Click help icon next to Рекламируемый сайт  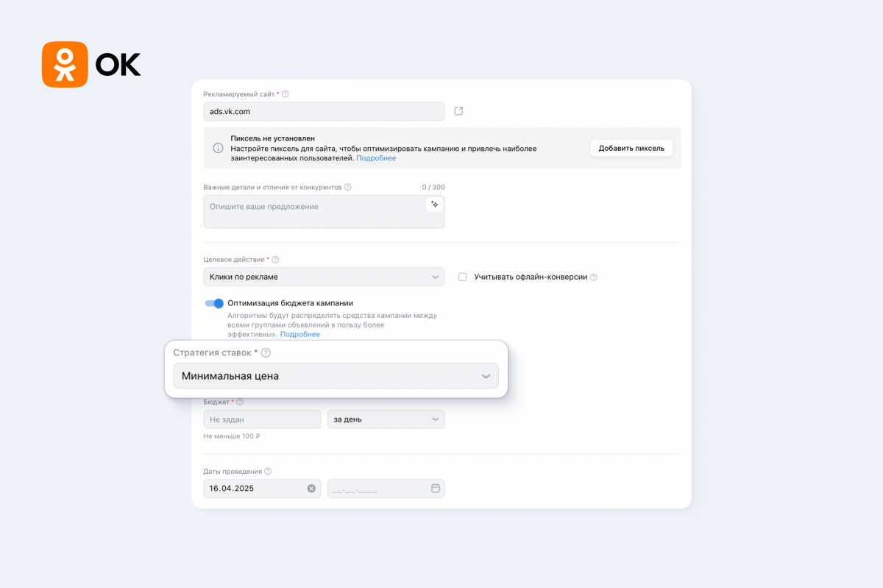click(286, 94)
